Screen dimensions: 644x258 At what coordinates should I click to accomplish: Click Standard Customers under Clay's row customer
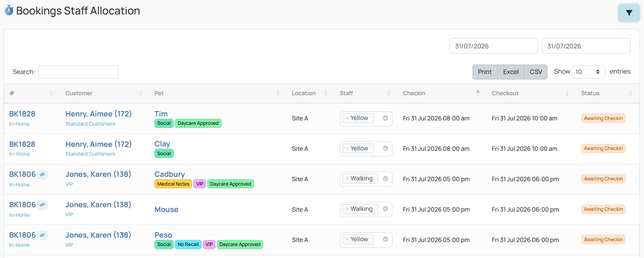pos(90,154)
